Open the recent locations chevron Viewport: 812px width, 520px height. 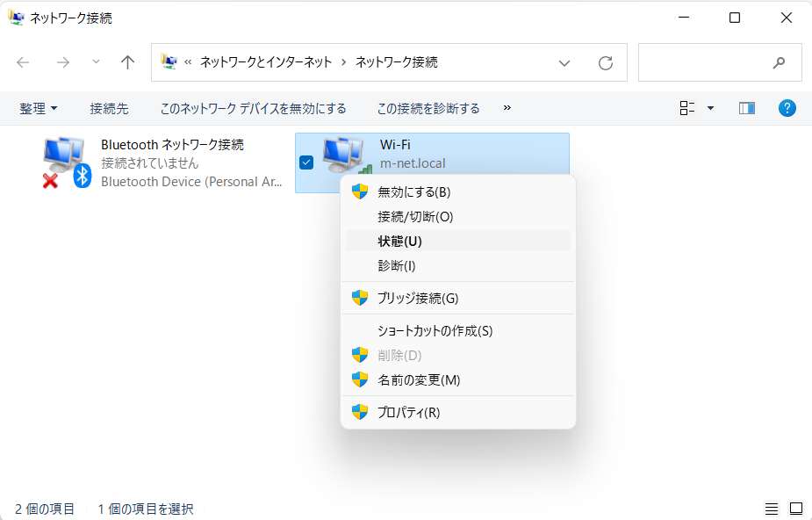[96, 62]
